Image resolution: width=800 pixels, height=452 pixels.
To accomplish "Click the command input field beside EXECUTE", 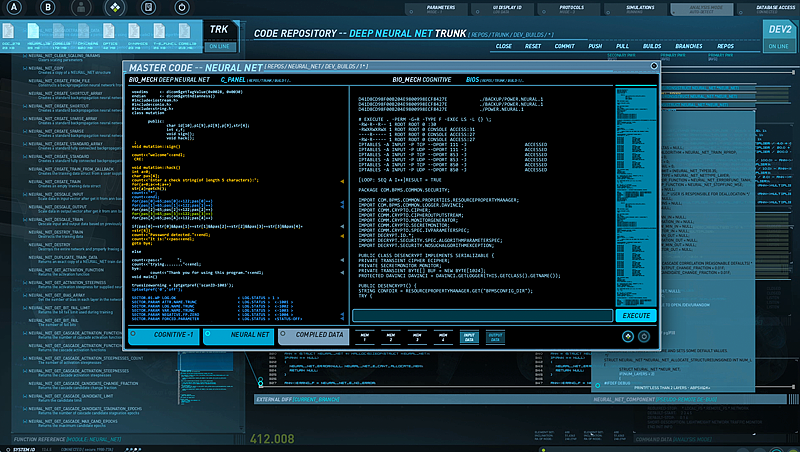I will [485, 315].
